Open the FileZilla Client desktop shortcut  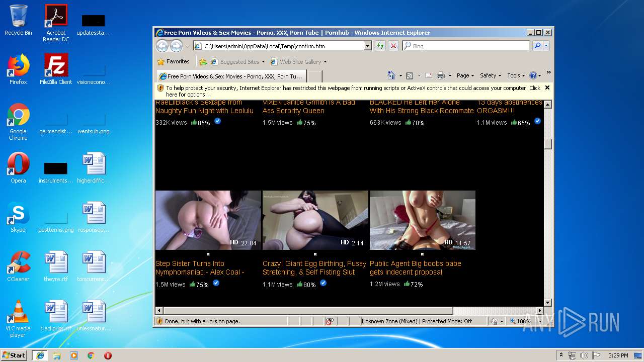pyautogui.click(x=56, y=69)
